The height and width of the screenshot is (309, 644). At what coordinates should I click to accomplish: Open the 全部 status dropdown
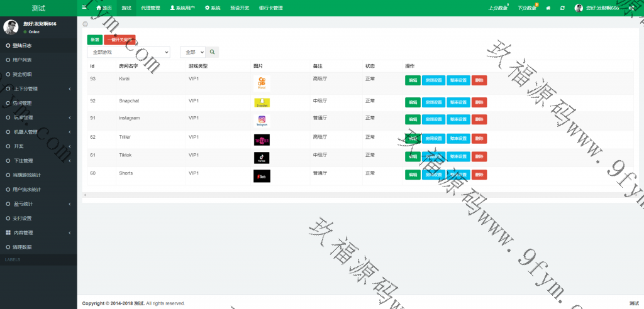192,52
